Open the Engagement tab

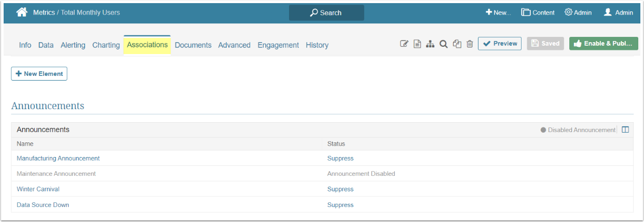278,45
